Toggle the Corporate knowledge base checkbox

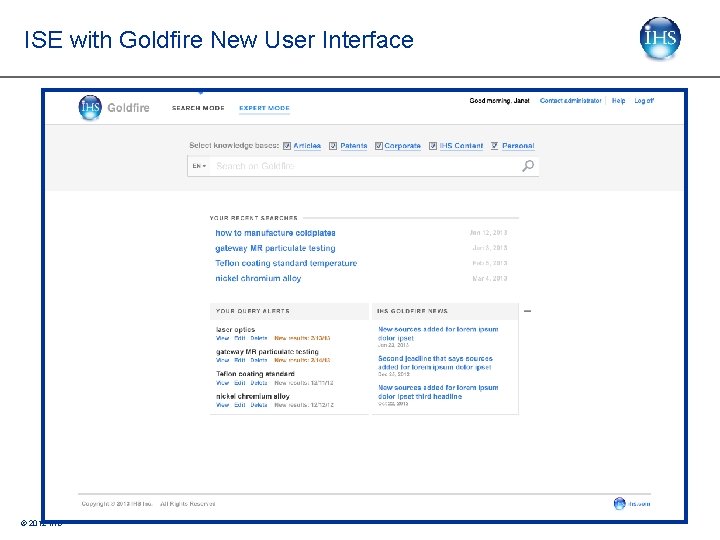(x=379, y=146)
